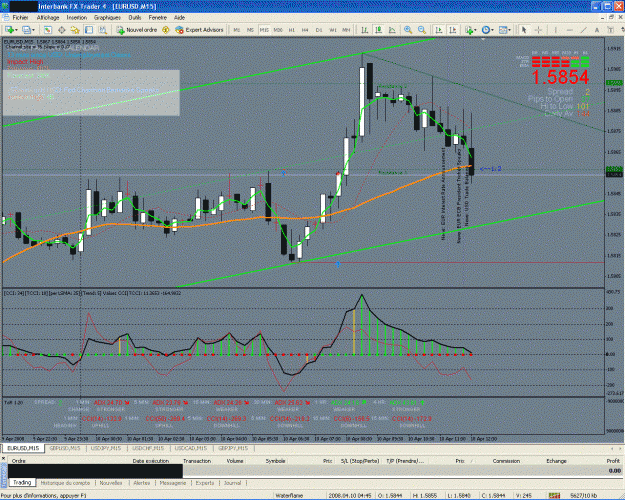This screenshot has height=500, width=625.
Task: Select the M15 timeframe
Action: [264, 30]
